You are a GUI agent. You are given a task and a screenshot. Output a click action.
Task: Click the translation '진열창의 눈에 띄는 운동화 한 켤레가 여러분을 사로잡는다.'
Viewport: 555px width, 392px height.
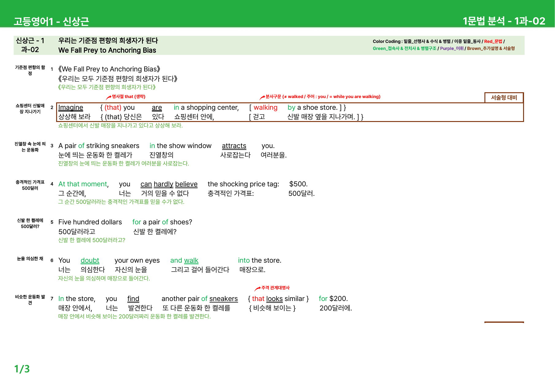pos(124,164)
